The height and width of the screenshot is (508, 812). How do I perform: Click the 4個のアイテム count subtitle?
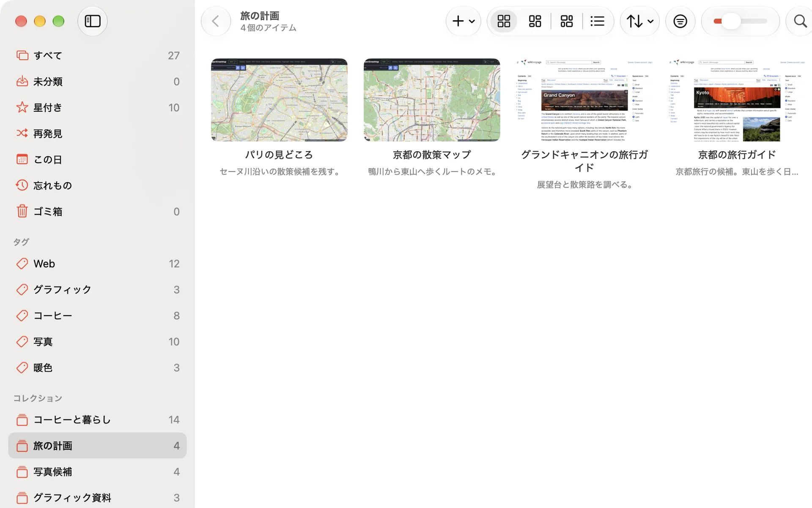click(268, 28)
